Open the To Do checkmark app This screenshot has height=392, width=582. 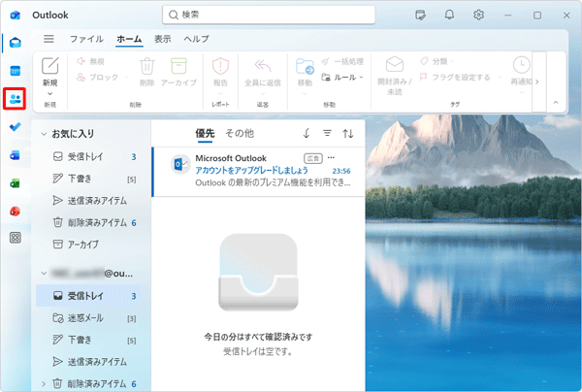click(16, 127)
